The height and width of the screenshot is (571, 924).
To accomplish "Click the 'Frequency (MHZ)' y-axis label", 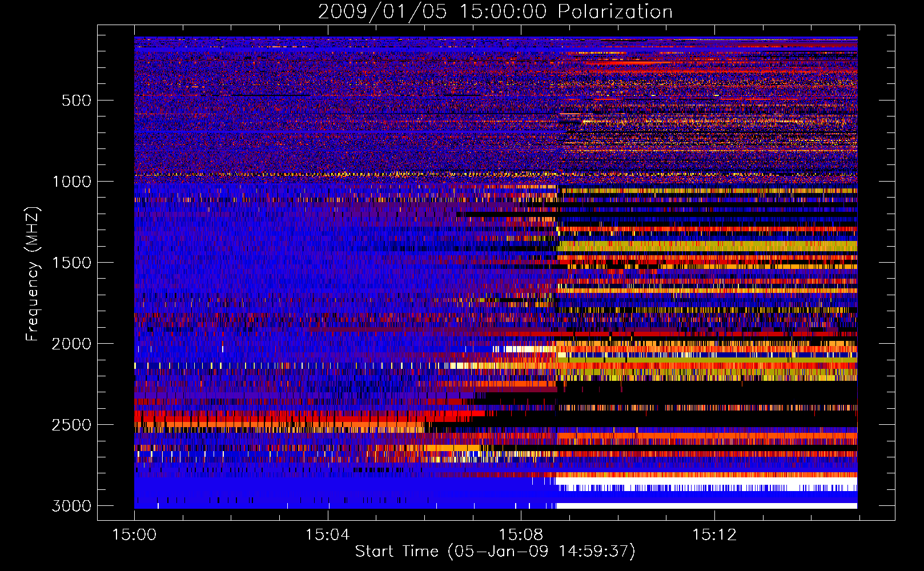I will point(33,274).
